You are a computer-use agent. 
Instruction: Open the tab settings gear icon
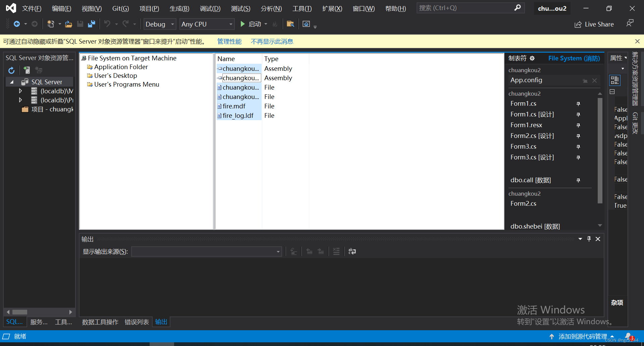point(532,58)
